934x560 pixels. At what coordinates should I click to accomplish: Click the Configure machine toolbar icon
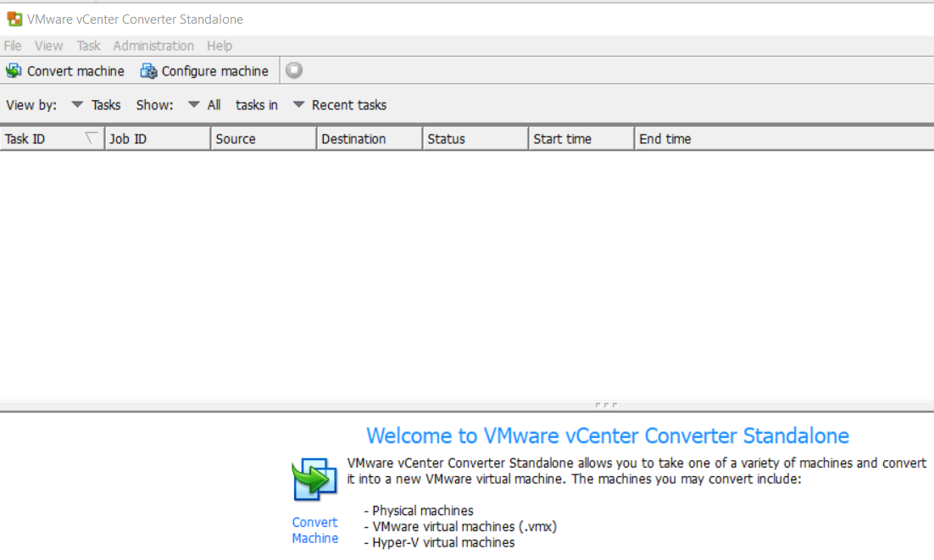(x=148, y=71)
